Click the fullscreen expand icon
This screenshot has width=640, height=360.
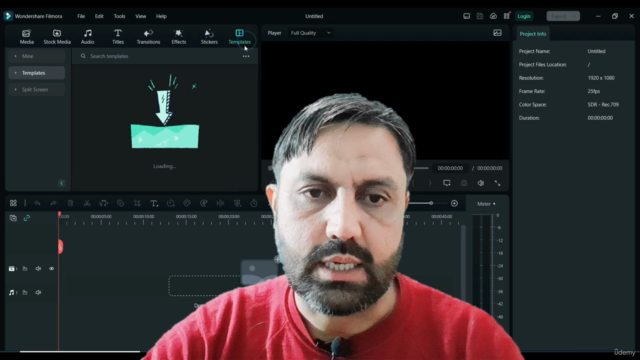click(498, 183)
